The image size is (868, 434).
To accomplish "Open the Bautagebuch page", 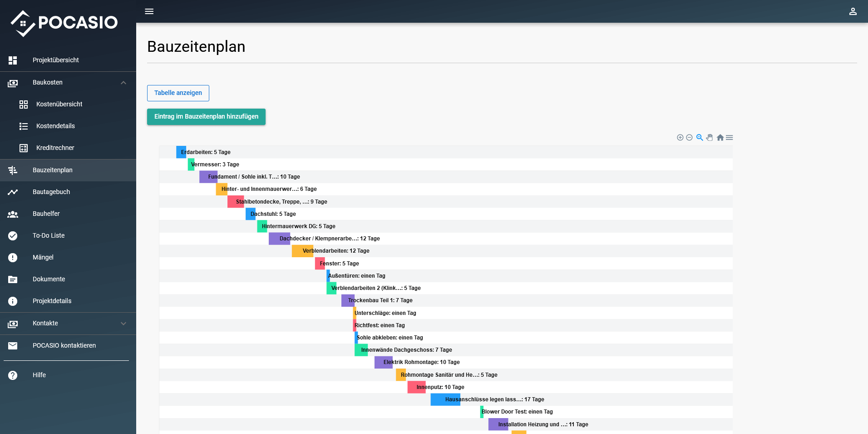I will [x=51, y=192].
